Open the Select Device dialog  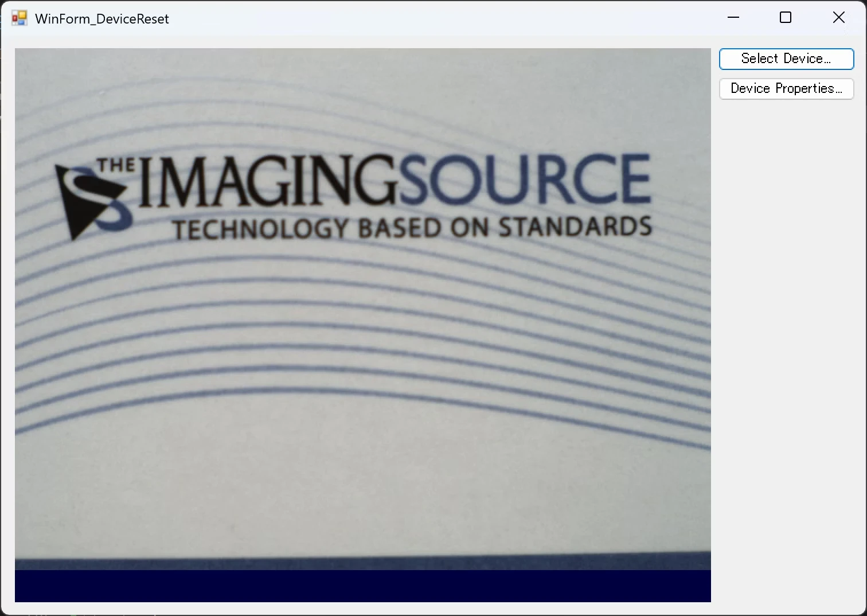(786, 59)
